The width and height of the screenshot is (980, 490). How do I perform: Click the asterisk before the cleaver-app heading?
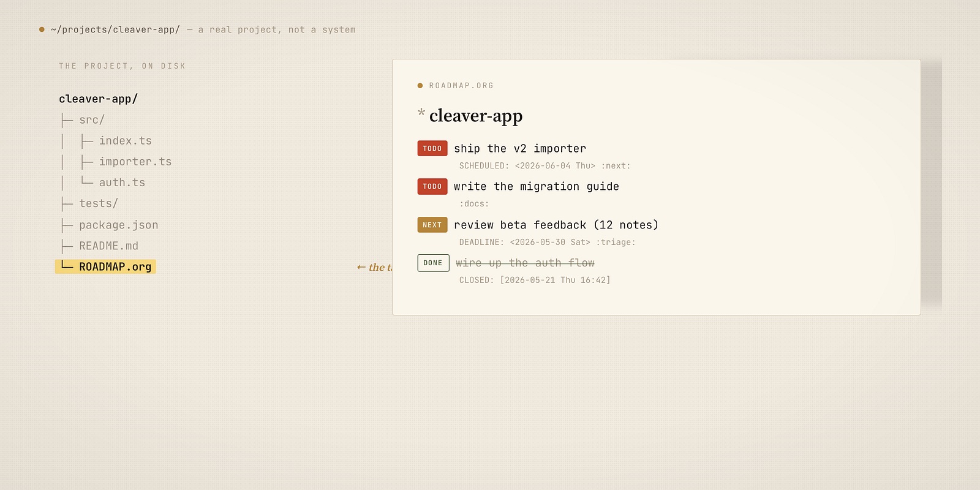coord(421,113)
